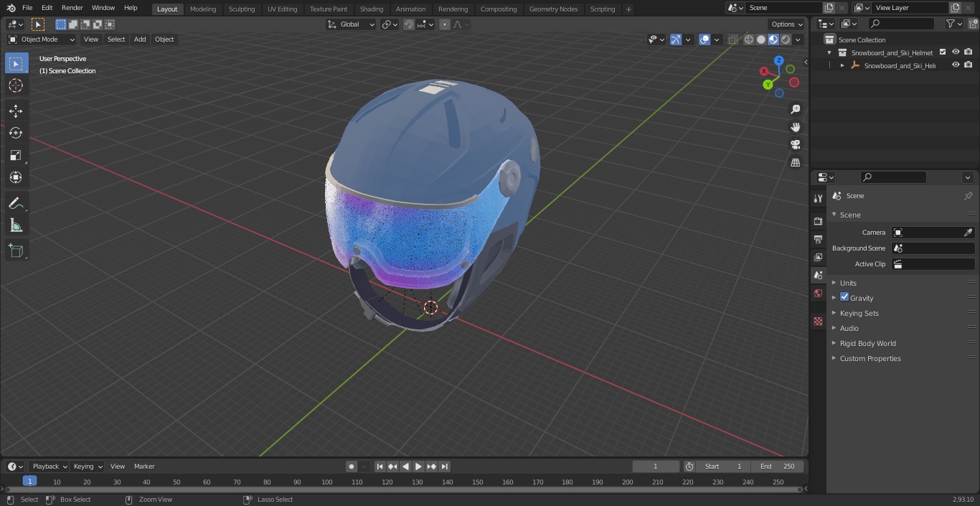Select the Transform tool
This screenshot has width=980, height=506.
click(16, 177)
